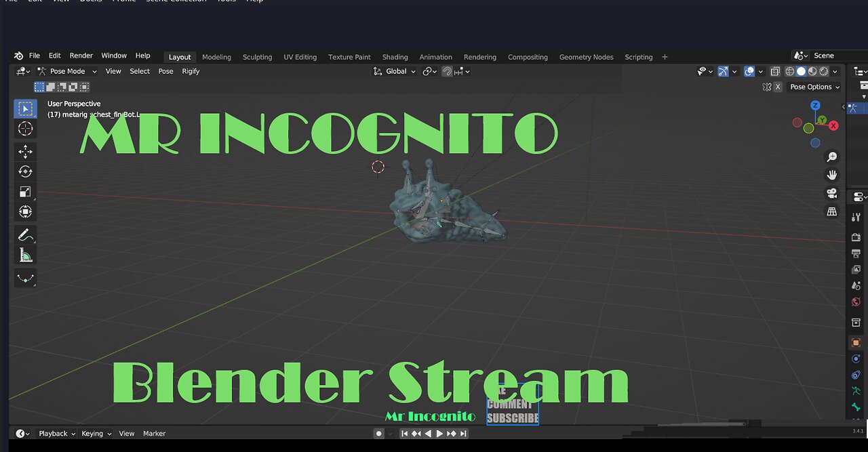
Task: Open the Playback dropdown in timeline
Action: (56, 434)
